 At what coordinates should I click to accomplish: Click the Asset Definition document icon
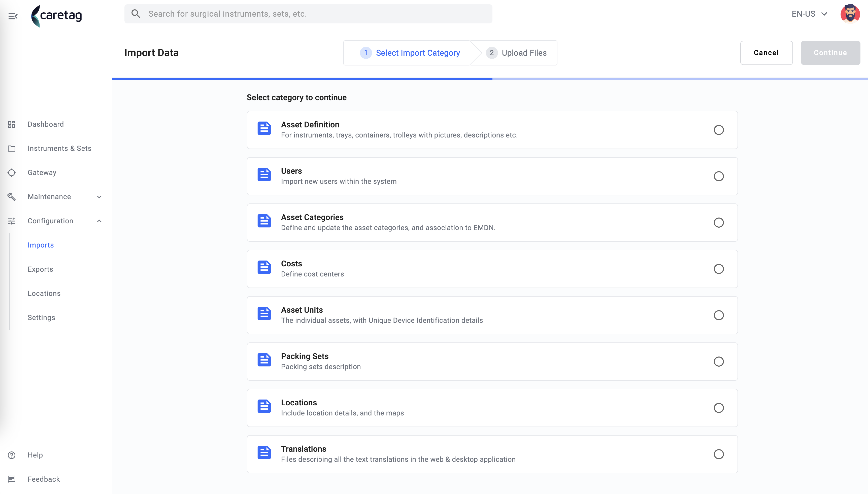click(x=264, y=128)
